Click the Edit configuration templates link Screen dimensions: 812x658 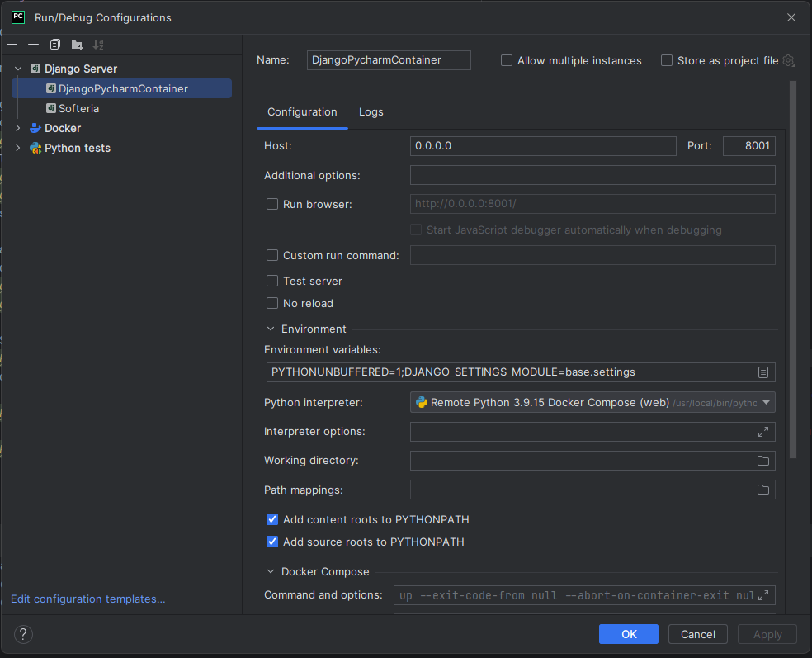(x=87, y=599)
